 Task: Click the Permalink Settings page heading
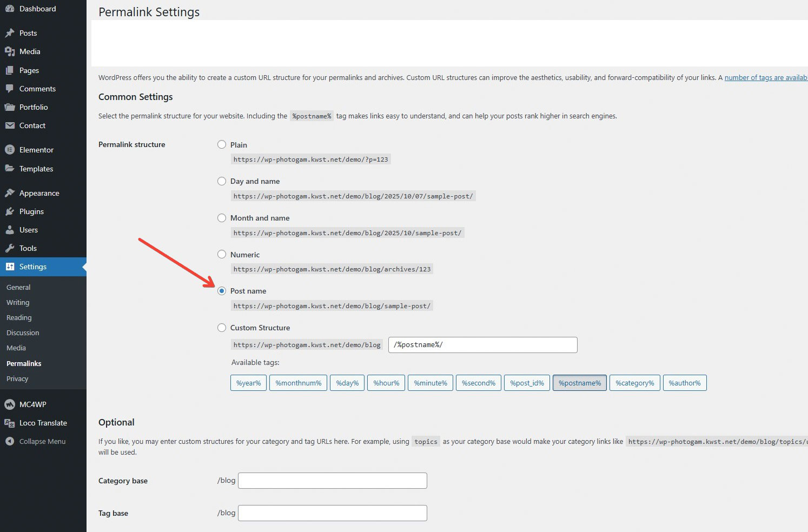tap(149, 12)
